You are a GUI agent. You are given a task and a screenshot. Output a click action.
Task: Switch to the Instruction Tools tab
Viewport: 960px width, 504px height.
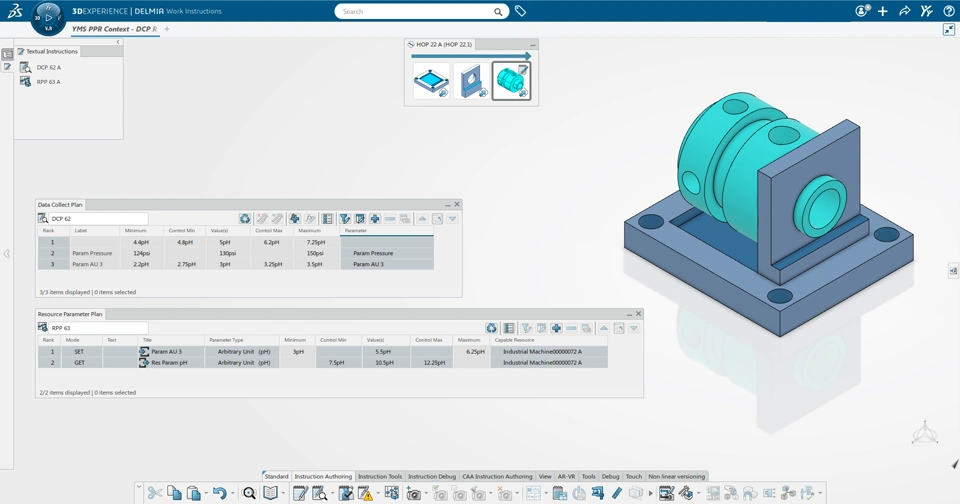point(380,476)
